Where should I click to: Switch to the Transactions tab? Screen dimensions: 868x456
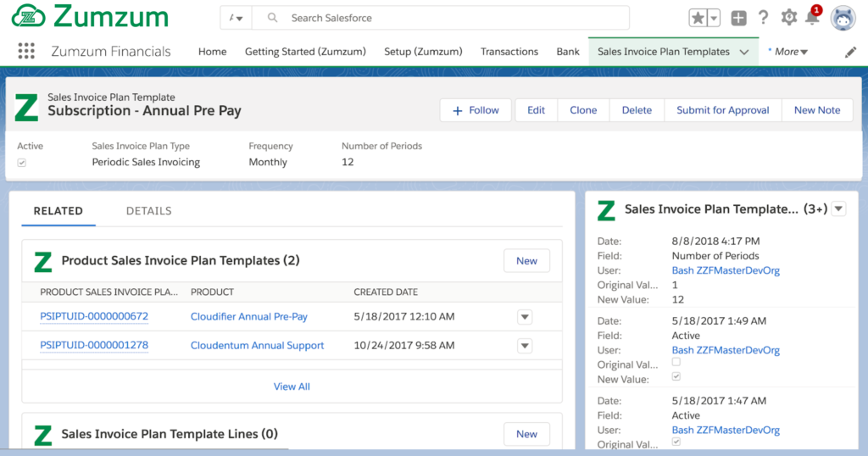pyautogui.click(x=509, y=52)
